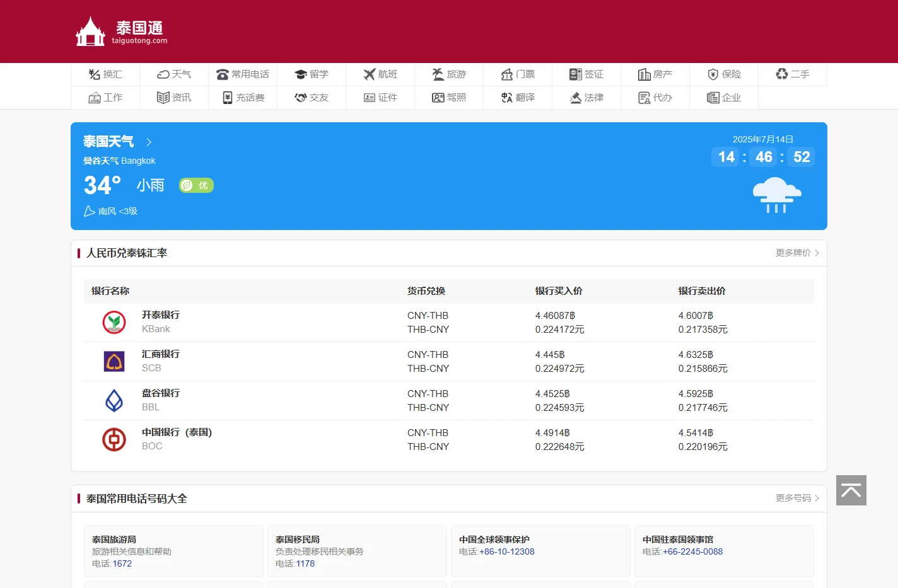Open the 旅游 travel section
The height and width of the screenshot is (588, 898).
click(x=449, y=74)
